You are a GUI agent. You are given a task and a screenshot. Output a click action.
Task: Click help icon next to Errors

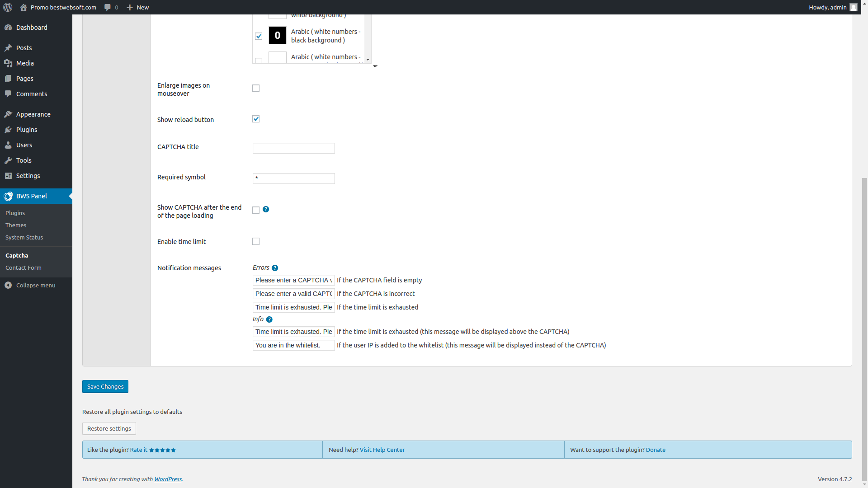275,268
